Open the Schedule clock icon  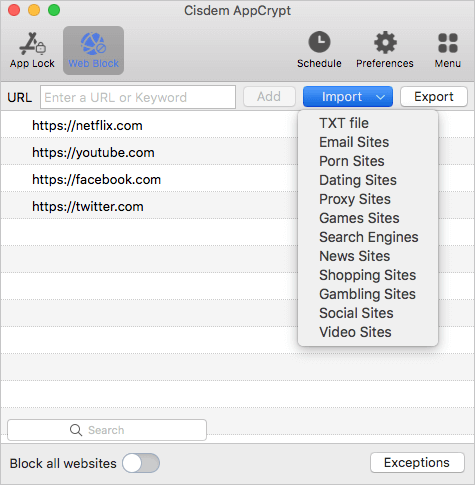coord(319,42)
